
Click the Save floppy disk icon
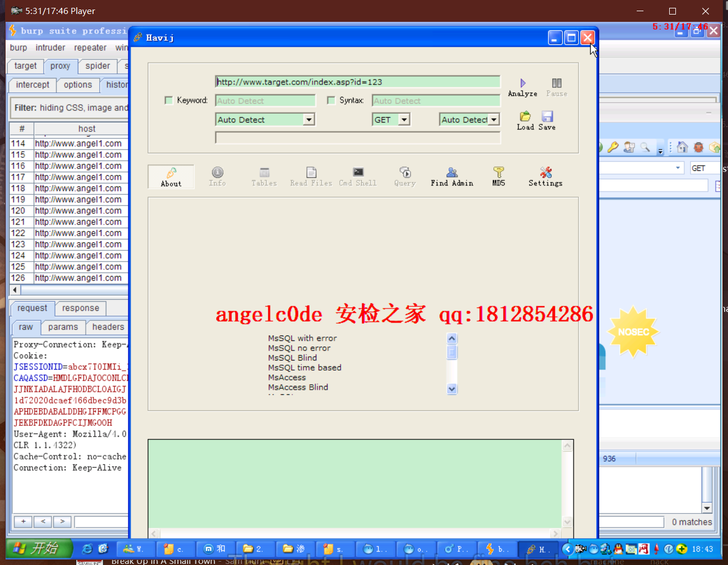click(x=547, y=116)
